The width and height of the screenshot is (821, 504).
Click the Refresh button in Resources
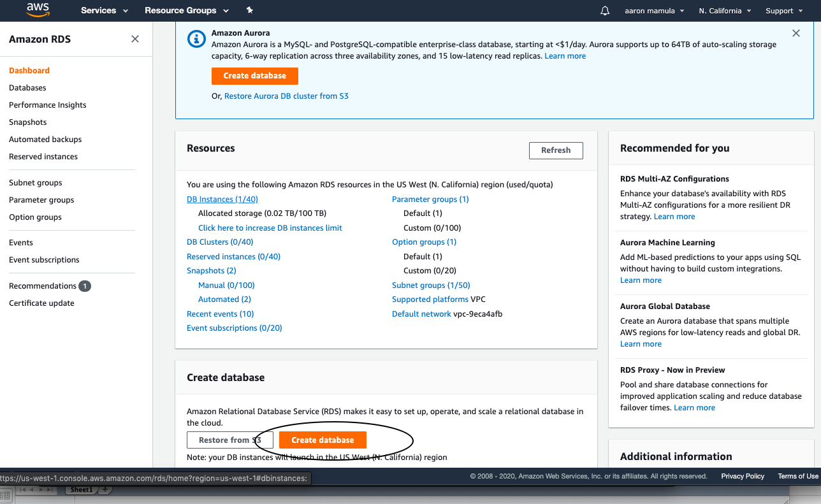556,150
